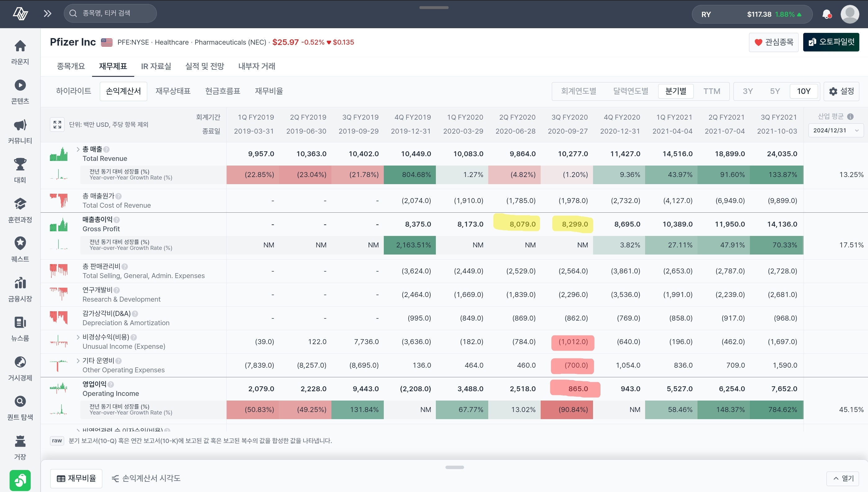The height and width of the screenshot is (492, 868).
Task: Click the fullscreen expand table icon
Action: [57, 124]
